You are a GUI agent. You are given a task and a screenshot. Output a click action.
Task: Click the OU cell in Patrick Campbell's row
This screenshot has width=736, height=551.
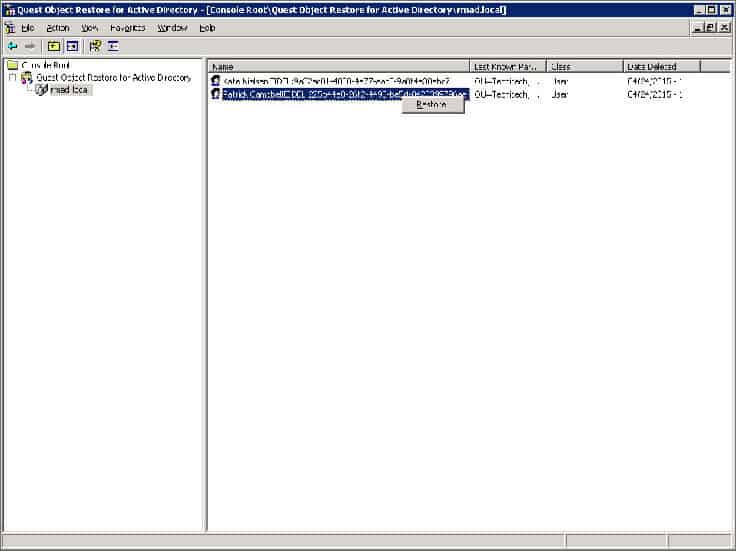tap(508, 94)
